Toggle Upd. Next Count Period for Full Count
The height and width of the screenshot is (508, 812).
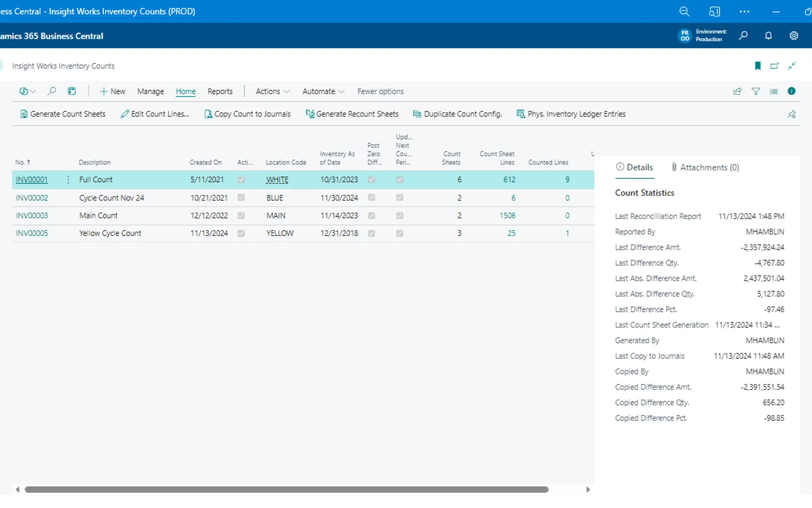(400, 179)
